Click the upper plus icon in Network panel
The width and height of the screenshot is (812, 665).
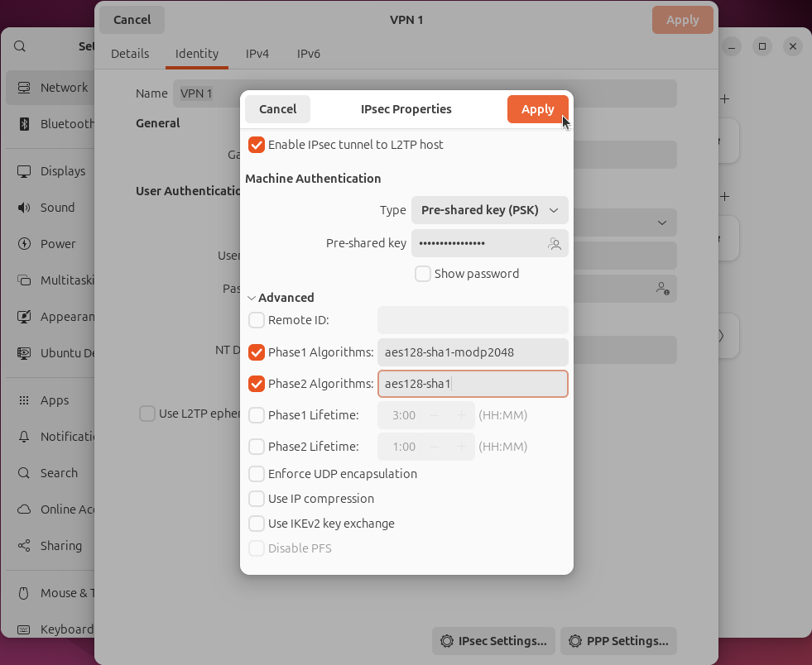pyautogui.click(x=724, y=99)
